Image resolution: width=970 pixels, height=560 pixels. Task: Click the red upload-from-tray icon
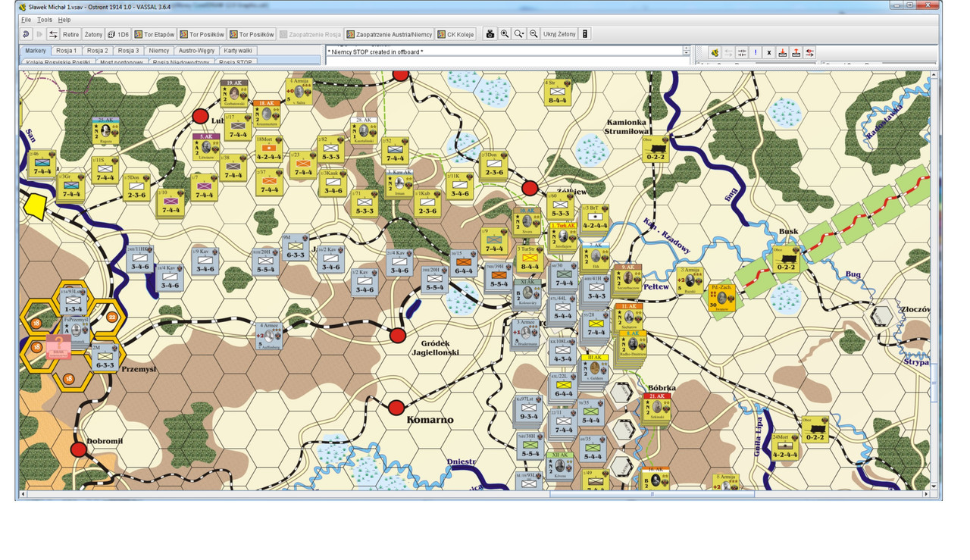point(796,52)
